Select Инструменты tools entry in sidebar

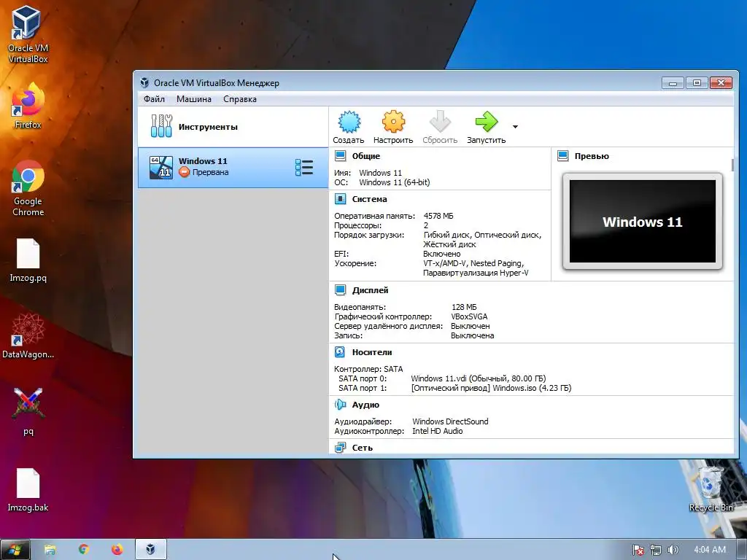[x=233, y=127]
